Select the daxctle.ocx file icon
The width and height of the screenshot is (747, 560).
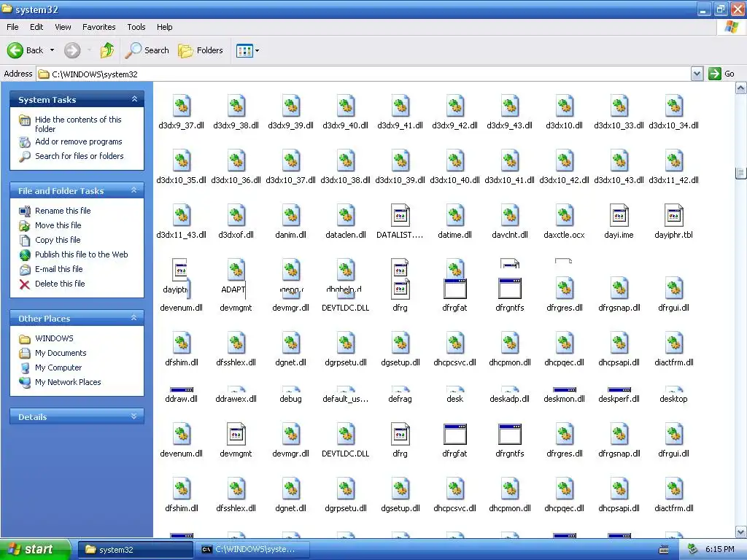(x=565, y=215)
